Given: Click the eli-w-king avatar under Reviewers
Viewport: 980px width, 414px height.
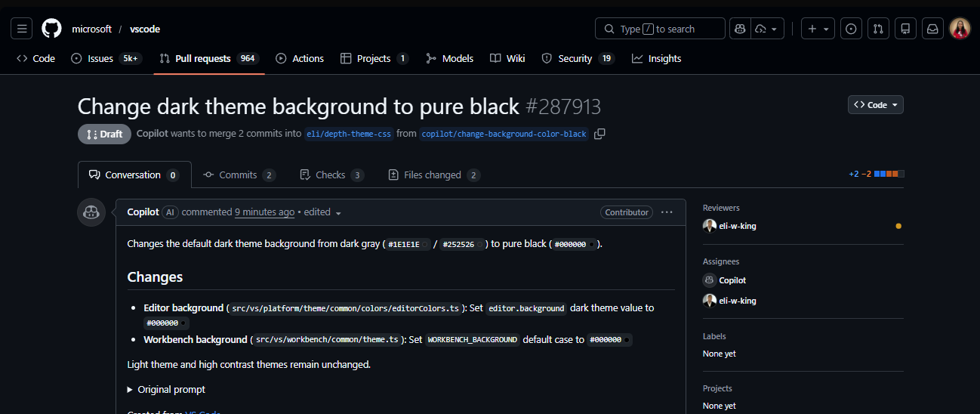Looking at the screenshot, I should (709, 226).
